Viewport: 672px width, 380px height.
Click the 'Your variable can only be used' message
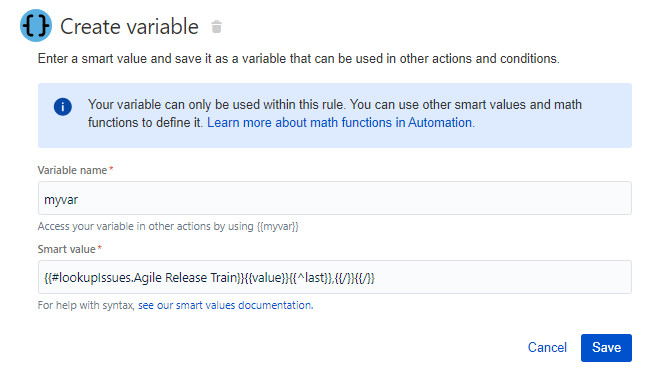pos(335,114)
